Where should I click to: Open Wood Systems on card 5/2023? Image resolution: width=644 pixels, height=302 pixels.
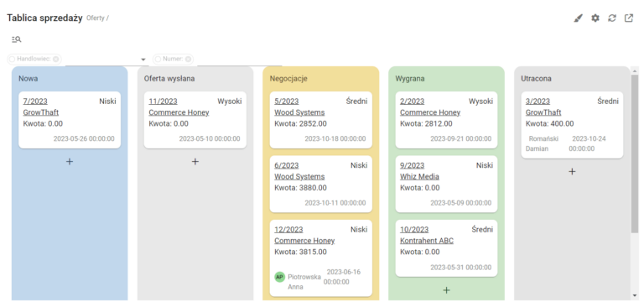[x=299, y=112]
